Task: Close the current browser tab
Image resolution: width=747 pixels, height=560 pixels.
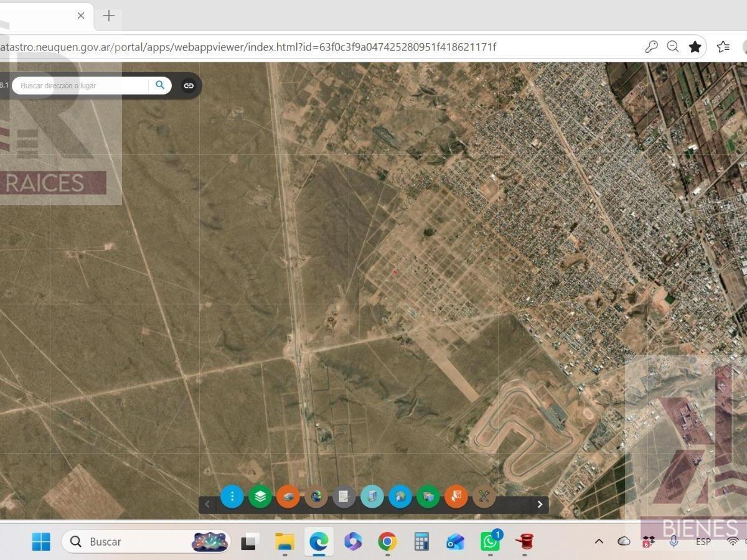Action: pyautogui.click(x=81, y=16)
